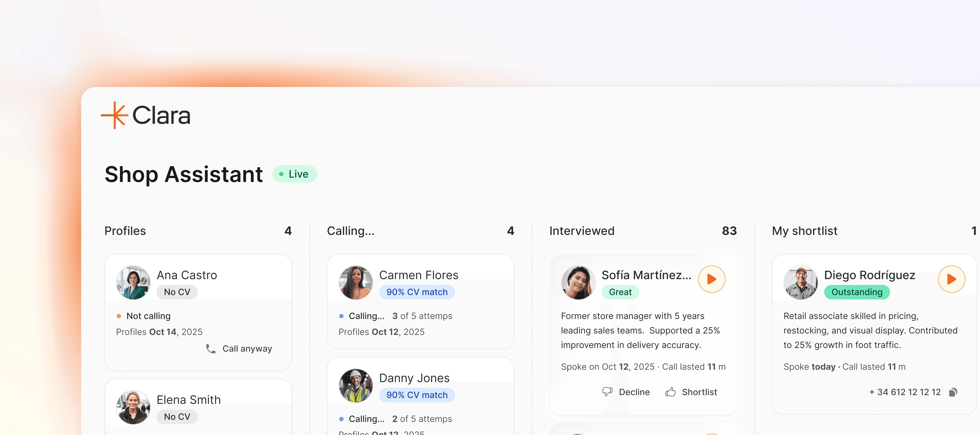Select the Profiles column header

click(125, 231)
